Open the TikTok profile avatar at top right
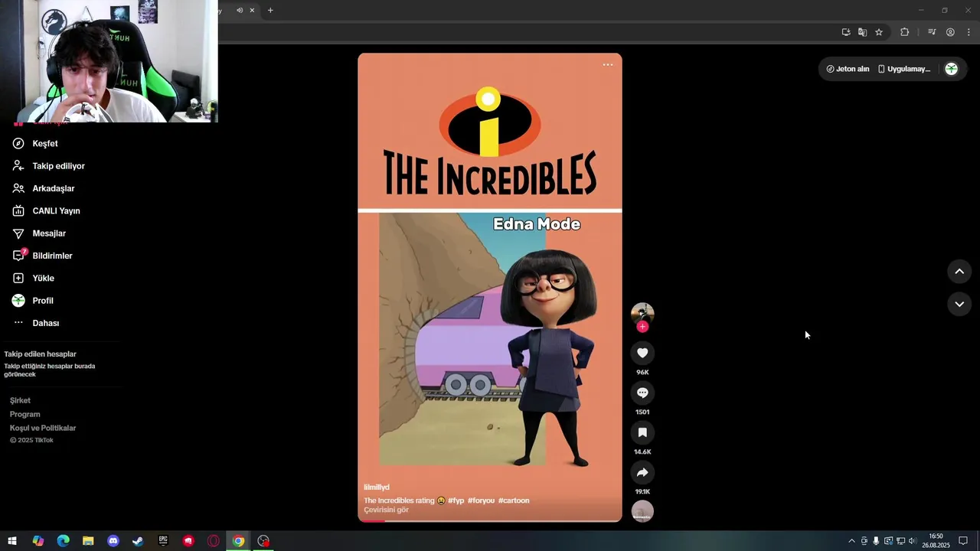The image size is (980, 551). [x=951, y=69]
